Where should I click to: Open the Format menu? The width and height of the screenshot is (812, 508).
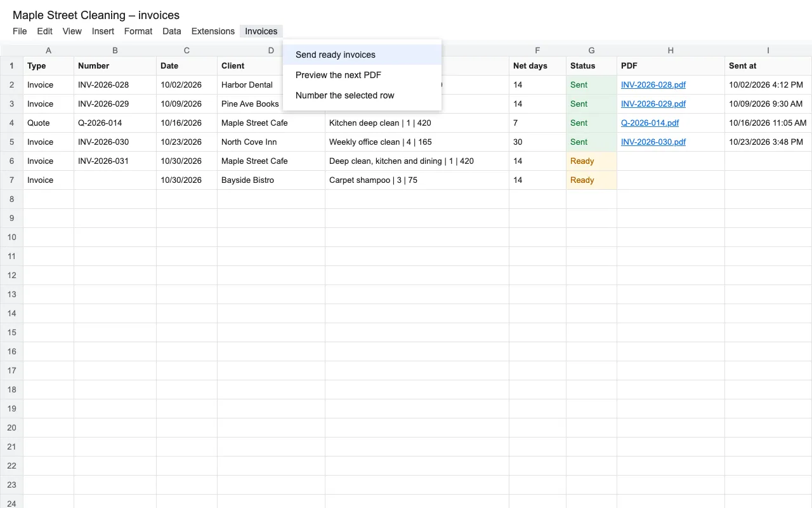(x=138, y=31)
